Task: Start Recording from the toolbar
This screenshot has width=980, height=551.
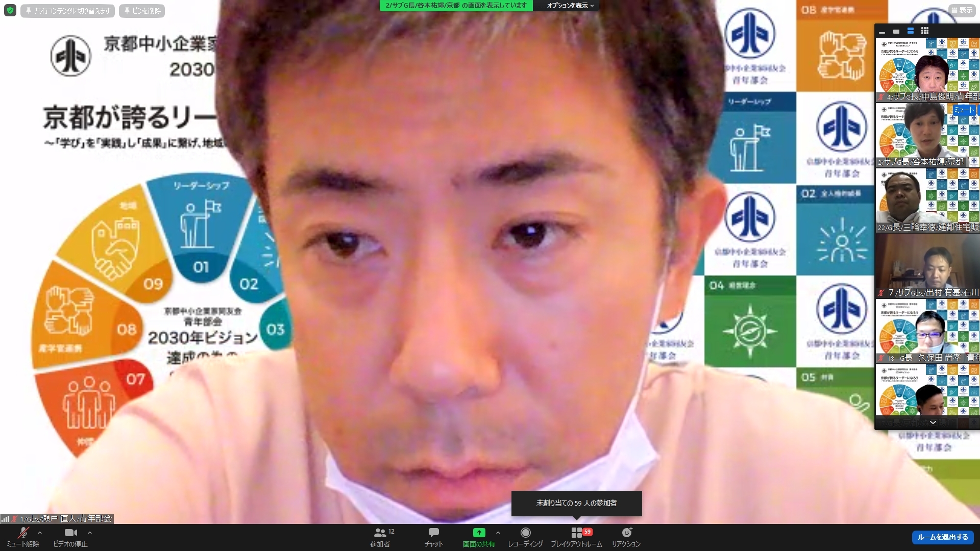Action: pyautogui.click(x=525, y=537)
